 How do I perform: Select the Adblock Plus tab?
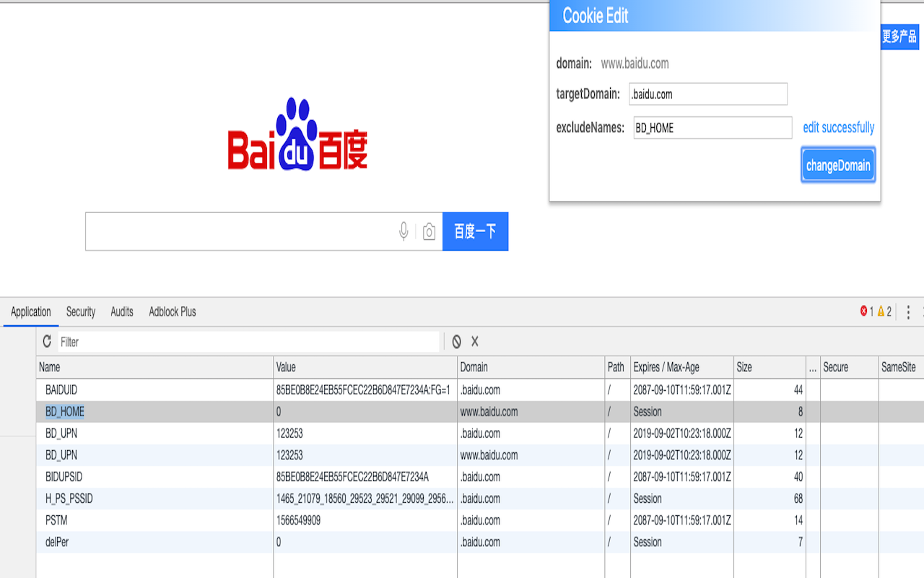coord(173,311)
